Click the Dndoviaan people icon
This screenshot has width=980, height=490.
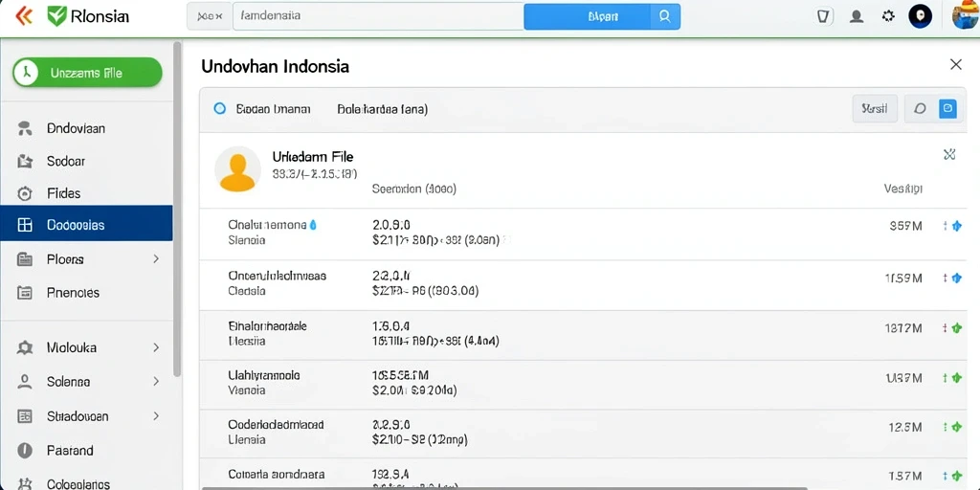(x=24, y=129)
